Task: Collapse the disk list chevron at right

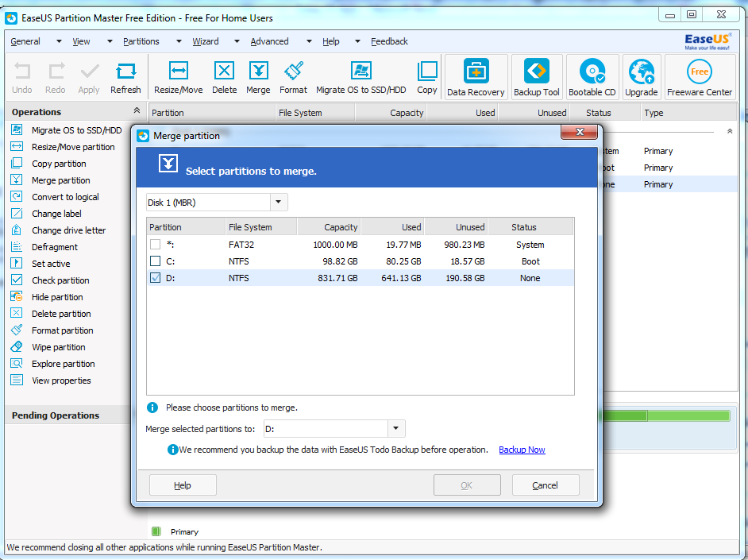Action: (730, 131)
